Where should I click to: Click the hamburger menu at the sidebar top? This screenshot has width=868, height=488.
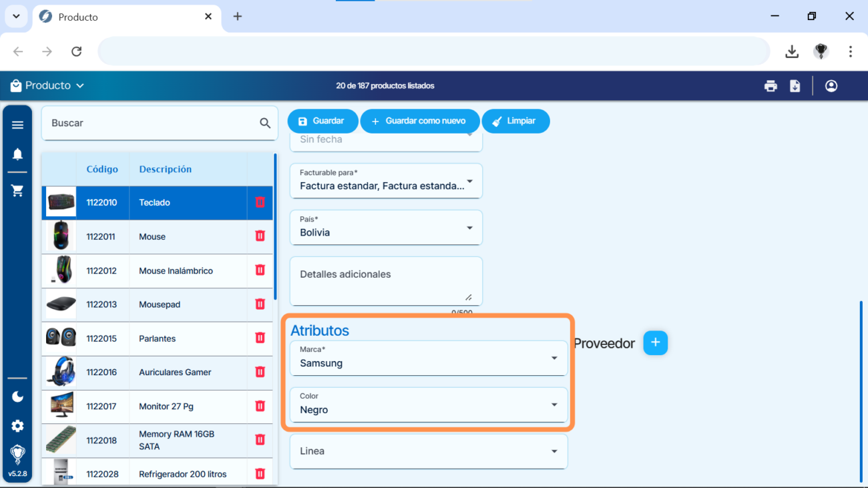(17, 124)
